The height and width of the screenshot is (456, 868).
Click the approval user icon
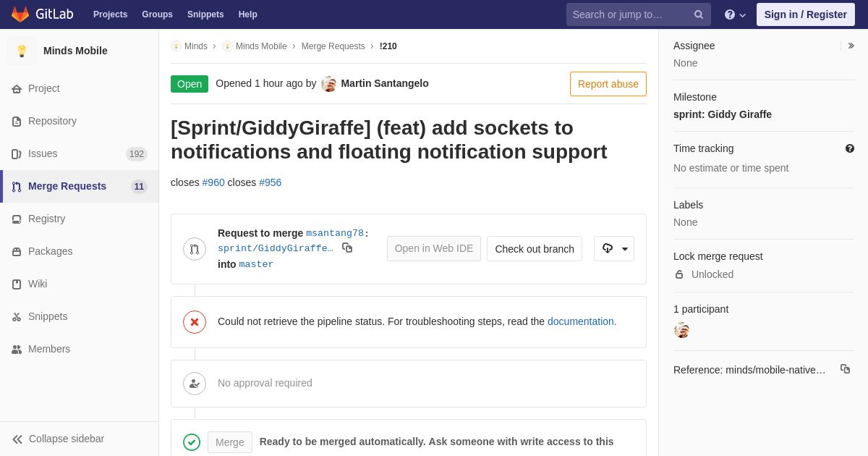pos(195,384)
